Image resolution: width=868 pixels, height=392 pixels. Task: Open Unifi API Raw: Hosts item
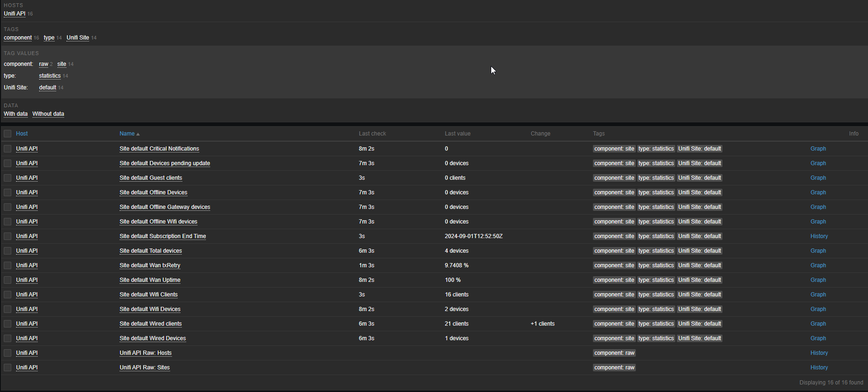pyautogui.click(x=146, y=353)
